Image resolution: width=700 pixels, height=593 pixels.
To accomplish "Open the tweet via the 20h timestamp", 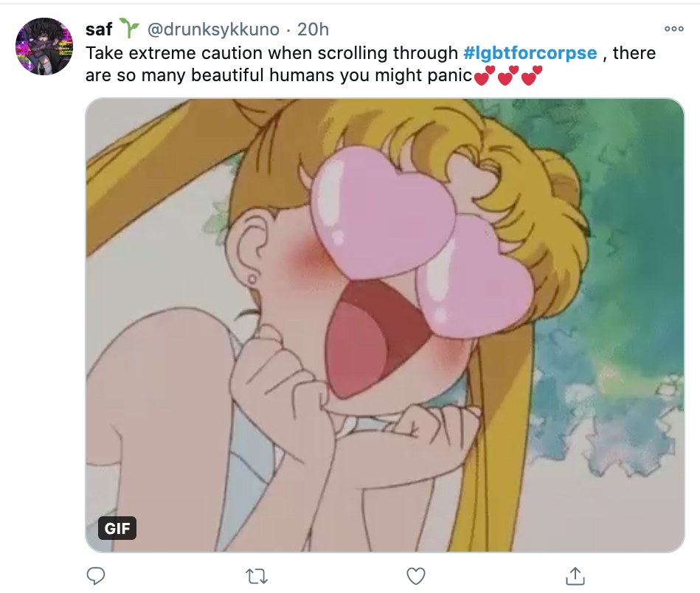I will [313, 30].
